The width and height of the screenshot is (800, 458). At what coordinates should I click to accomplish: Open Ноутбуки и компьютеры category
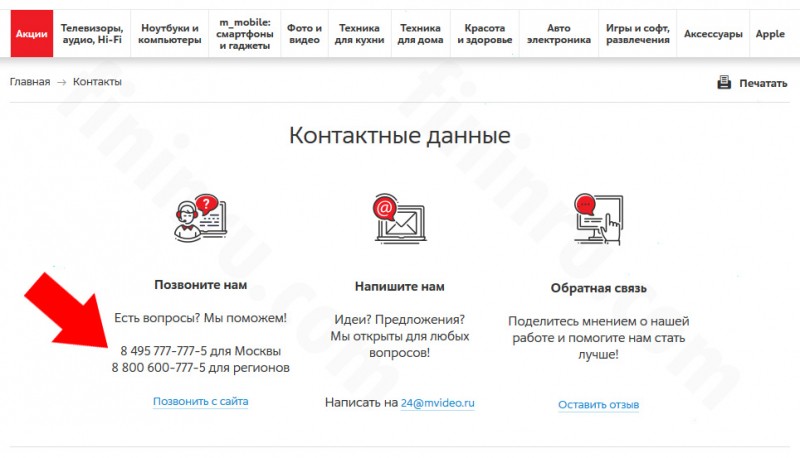click(x=169, y=34)
